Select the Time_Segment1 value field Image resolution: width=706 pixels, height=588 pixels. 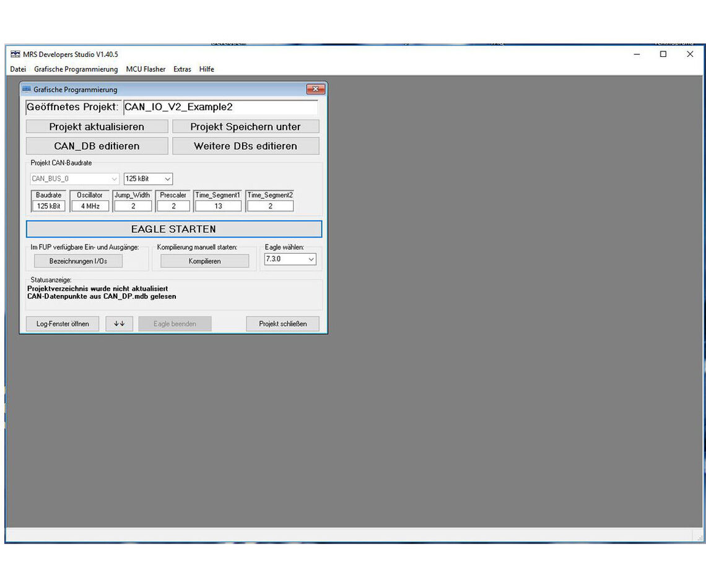tap(218, 205)
